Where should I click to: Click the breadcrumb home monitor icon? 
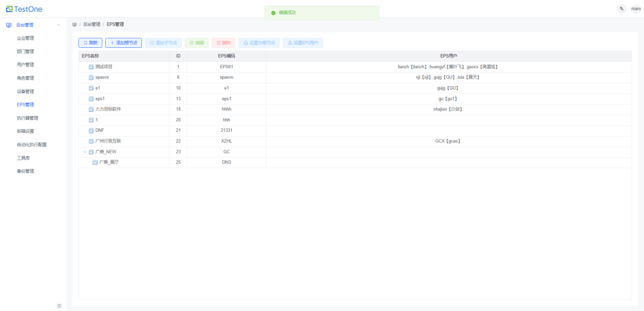(75, 24)
